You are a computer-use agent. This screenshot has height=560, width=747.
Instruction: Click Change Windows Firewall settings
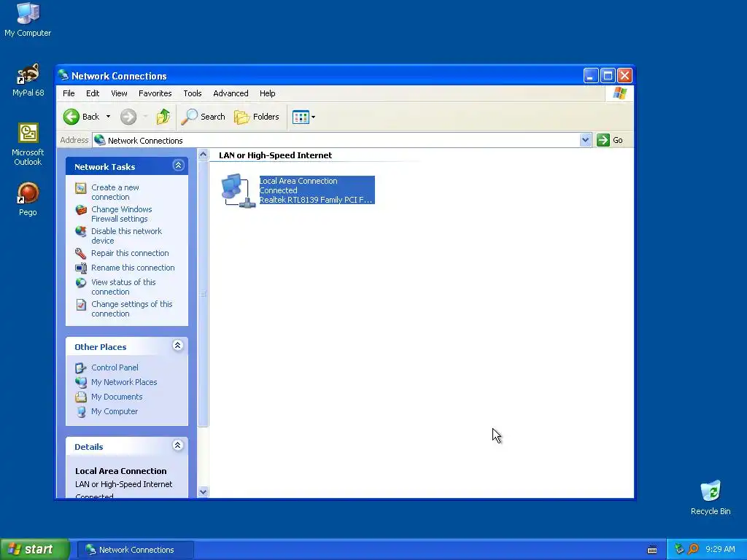[122, 214]
